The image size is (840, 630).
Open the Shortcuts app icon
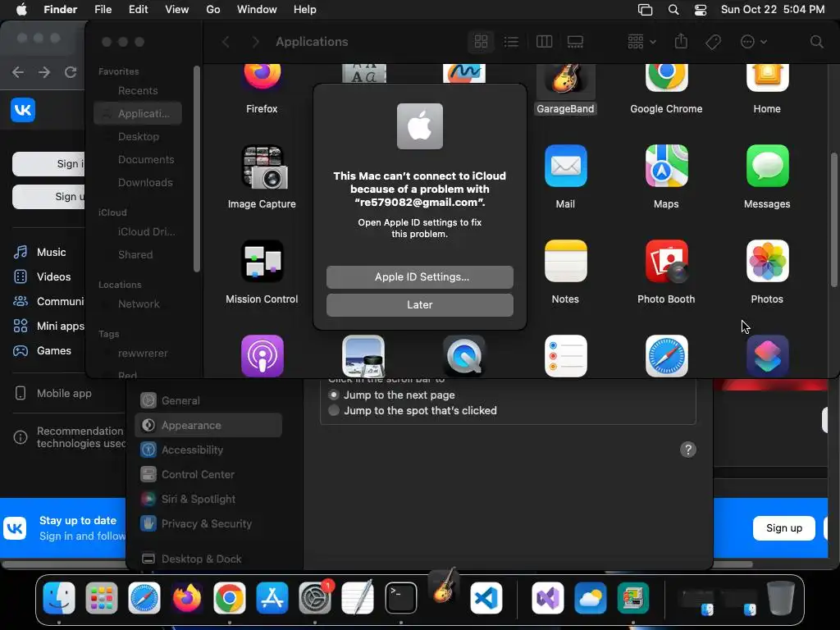[767, 356]
